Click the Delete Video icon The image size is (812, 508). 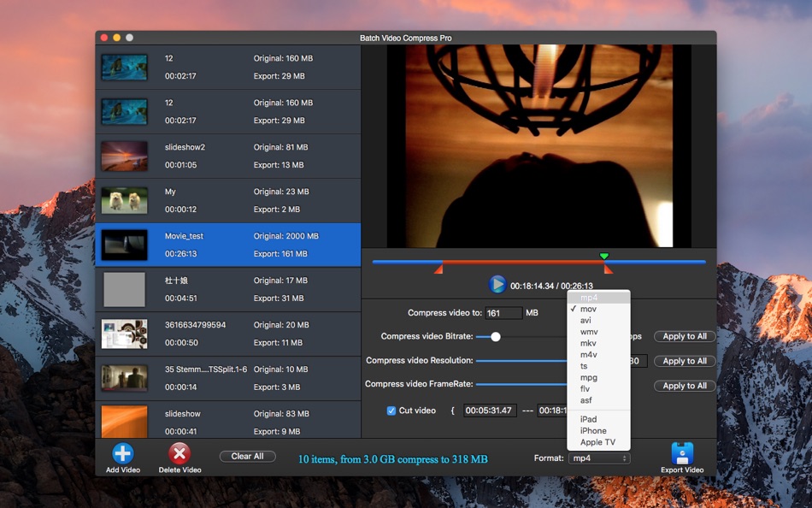coord(178,456)
